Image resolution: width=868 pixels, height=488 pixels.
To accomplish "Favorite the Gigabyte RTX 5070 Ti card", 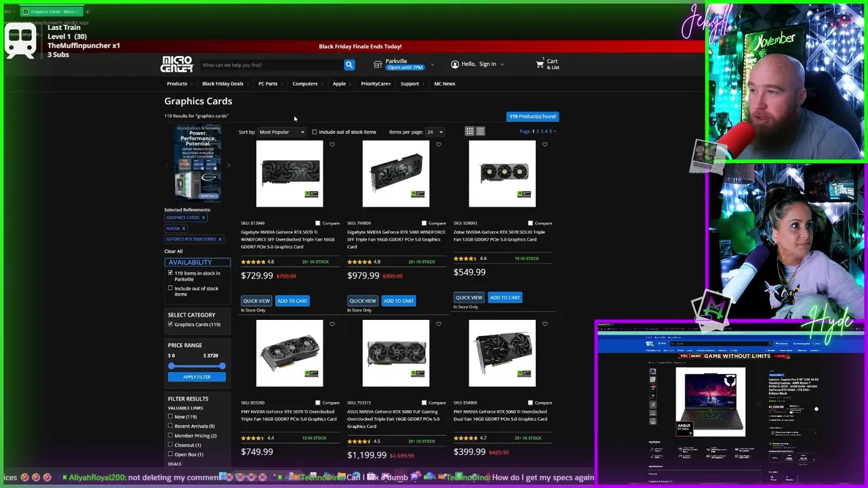I will click(332, 144).
